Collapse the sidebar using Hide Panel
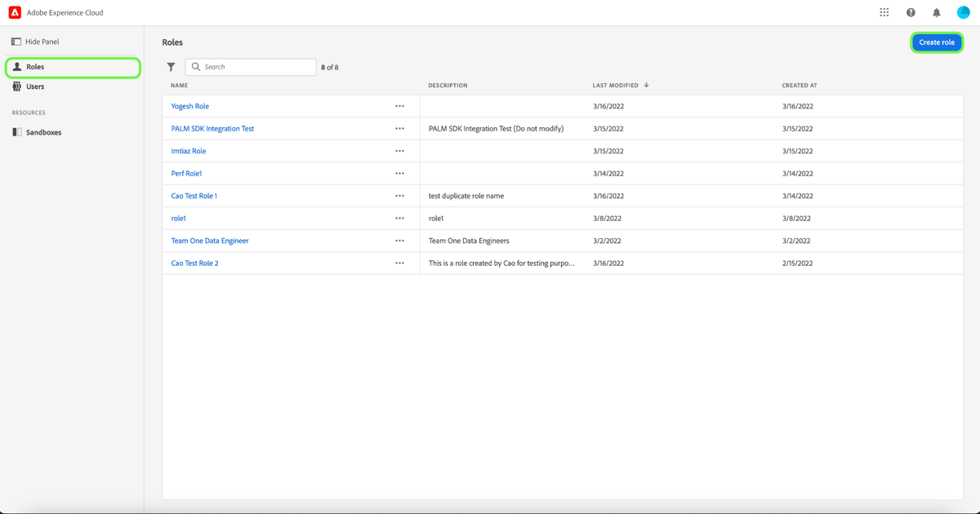This screenshot has width=980, height=514. pyautogui.click(x=41, y=41)
